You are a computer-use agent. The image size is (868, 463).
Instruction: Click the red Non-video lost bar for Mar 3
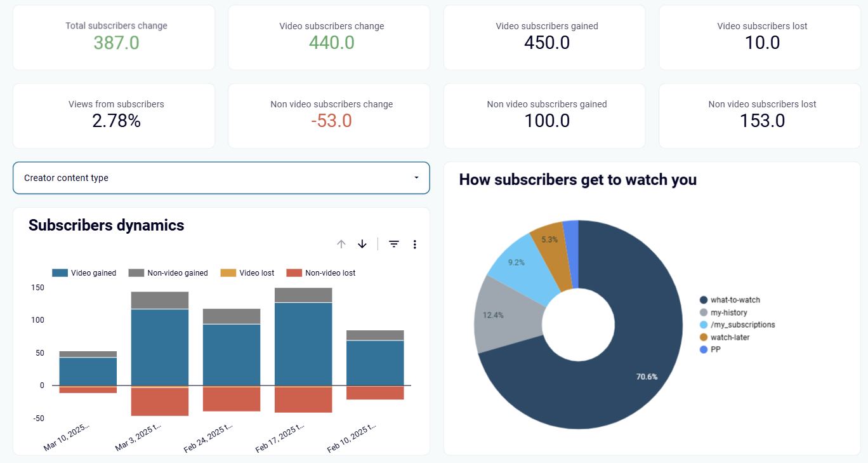160,402
